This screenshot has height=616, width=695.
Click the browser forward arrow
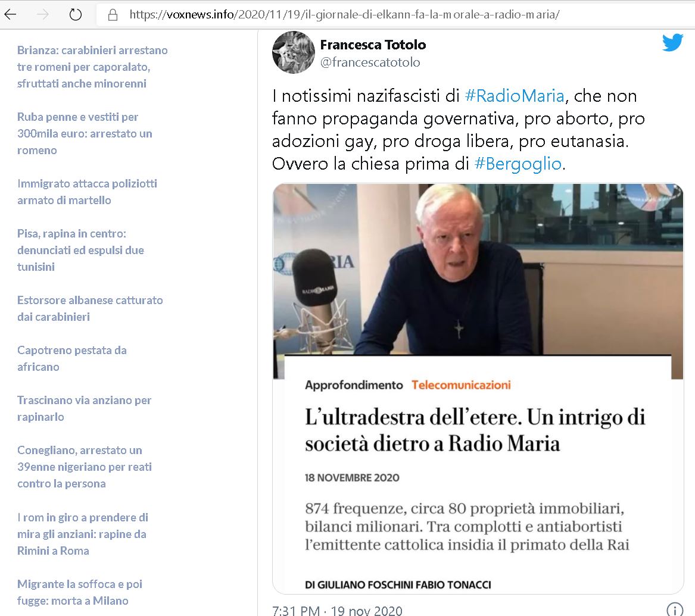tap(42, 15)
